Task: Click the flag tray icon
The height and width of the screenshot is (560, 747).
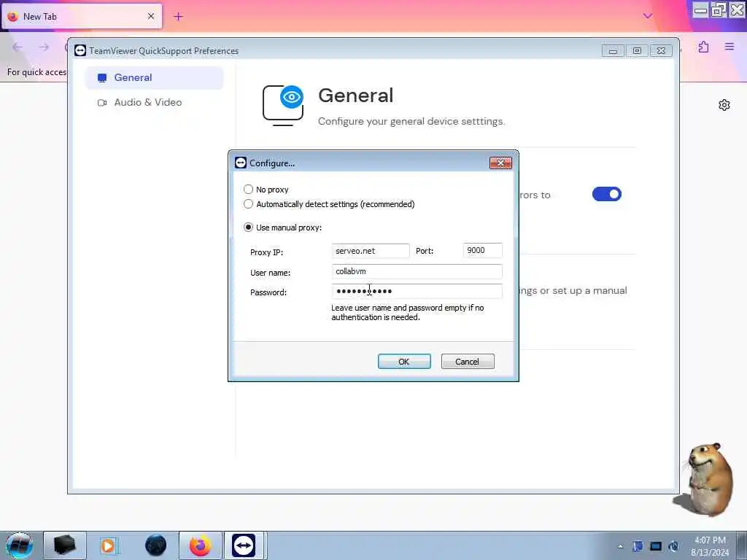Action: [638, 546]
